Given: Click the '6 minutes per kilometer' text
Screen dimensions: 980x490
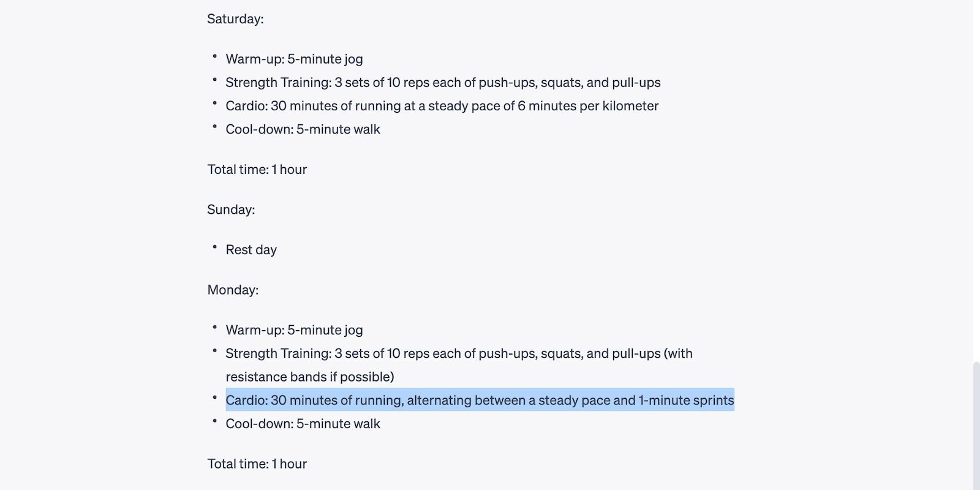Looking at the screenshot, I should tap(588, 106).
